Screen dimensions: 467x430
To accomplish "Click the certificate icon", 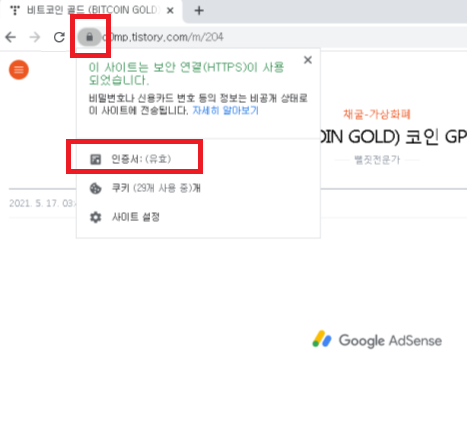I will pyautogui.click(x=96, y=159).
